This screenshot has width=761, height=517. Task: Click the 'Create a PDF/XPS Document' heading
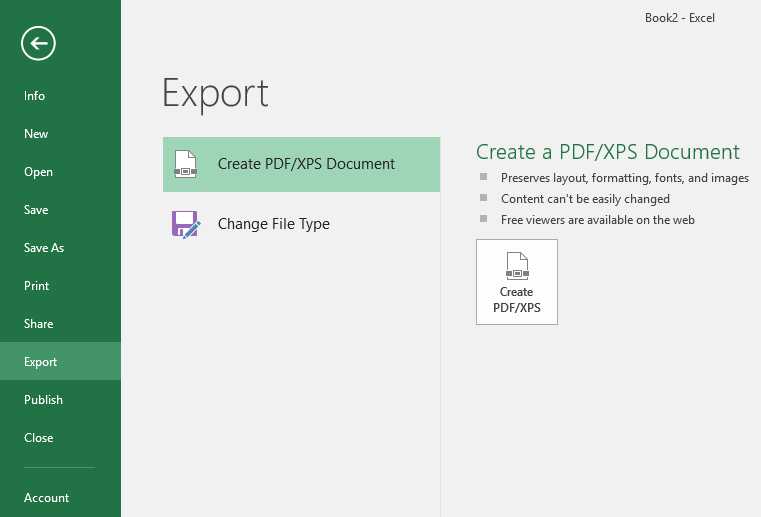tap(608, 152)
